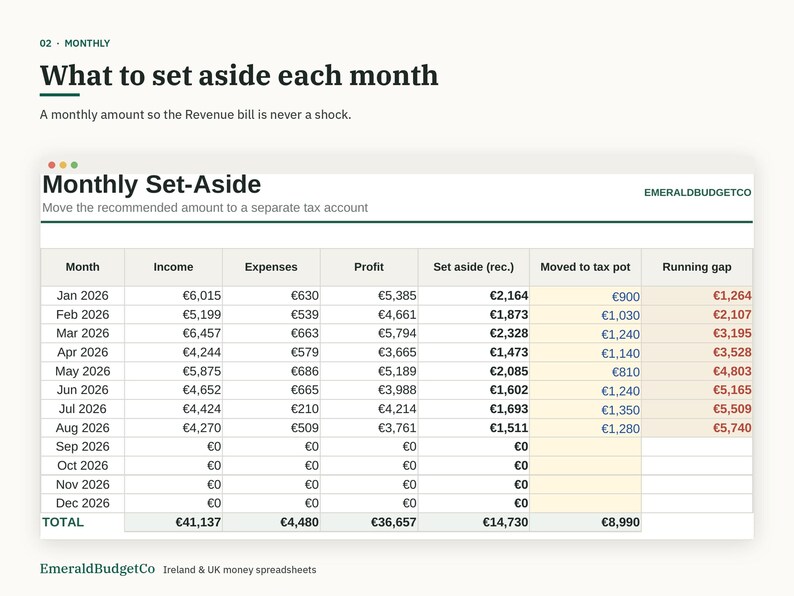Click the Feb 2026 month cell
794x596 pixels.
point(83,314)
